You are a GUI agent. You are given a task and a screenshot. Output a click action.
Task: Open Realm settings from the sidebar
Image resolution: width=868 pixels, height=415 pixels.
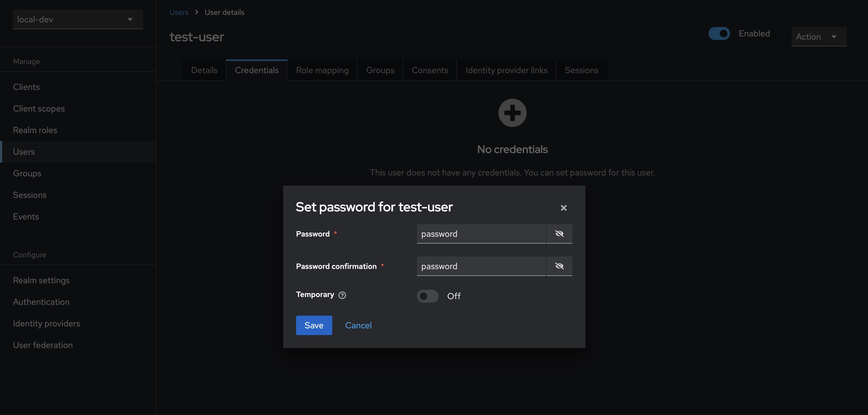point(41,280)
